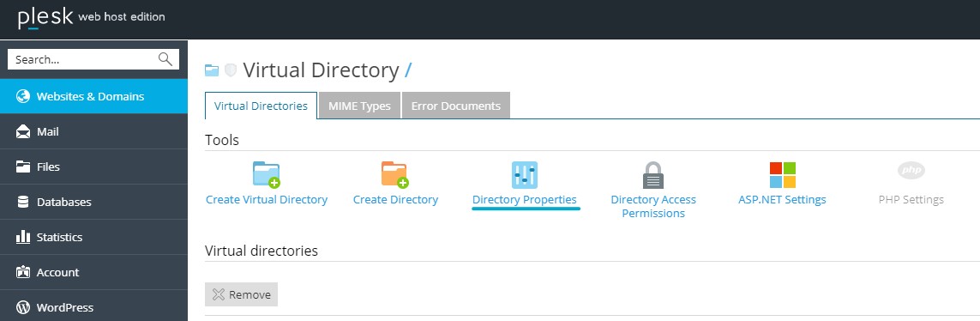Click the PHP Settings php icon

(911, 170)
